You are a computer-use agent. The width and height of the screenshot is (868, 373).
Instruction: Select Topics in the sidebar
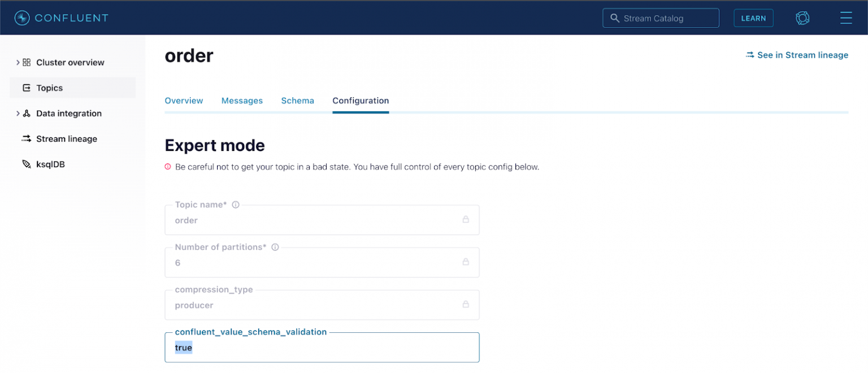tap(49, 88)
